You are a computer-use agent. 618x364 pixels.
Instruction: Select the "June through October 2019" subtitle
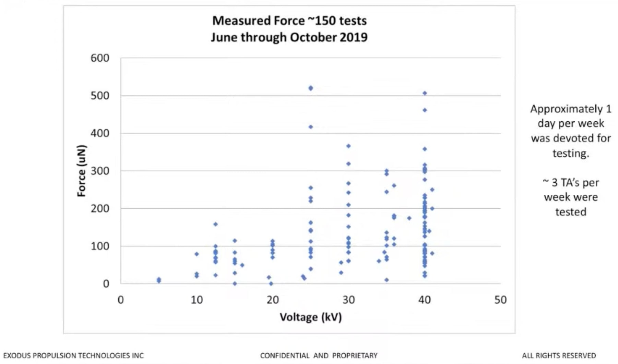pos(289,37)
